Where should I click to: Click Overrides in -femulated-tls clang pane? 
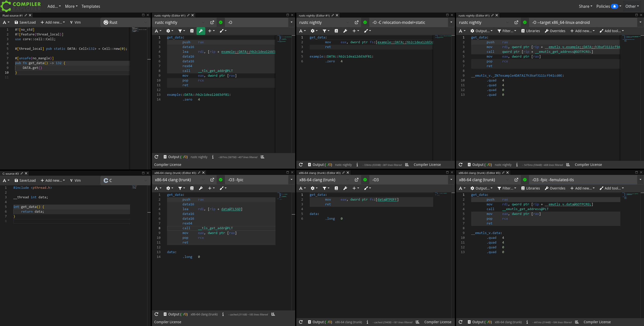click(x=555, y=188)
